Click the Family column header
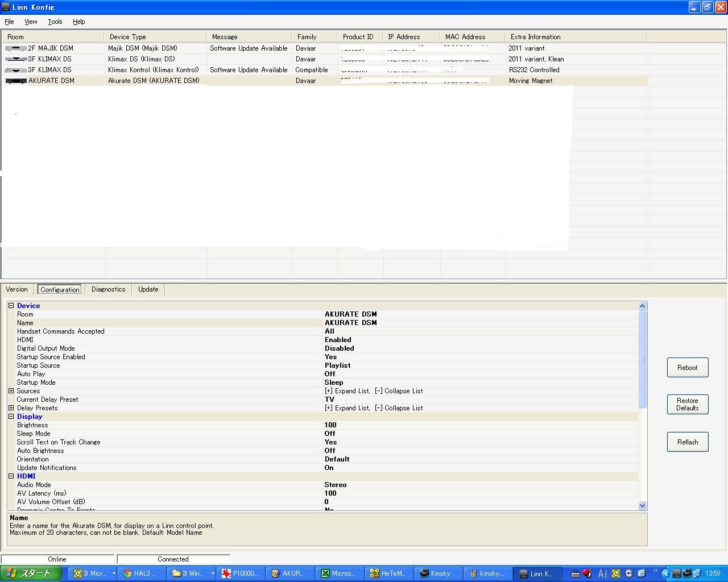This screenshot has width=728, height=582. coord(315,37)
